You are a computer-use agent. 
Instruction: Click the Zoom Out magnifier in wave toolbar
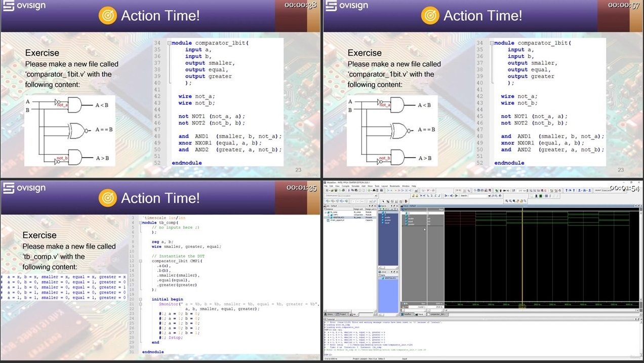(x=510, y=201)
